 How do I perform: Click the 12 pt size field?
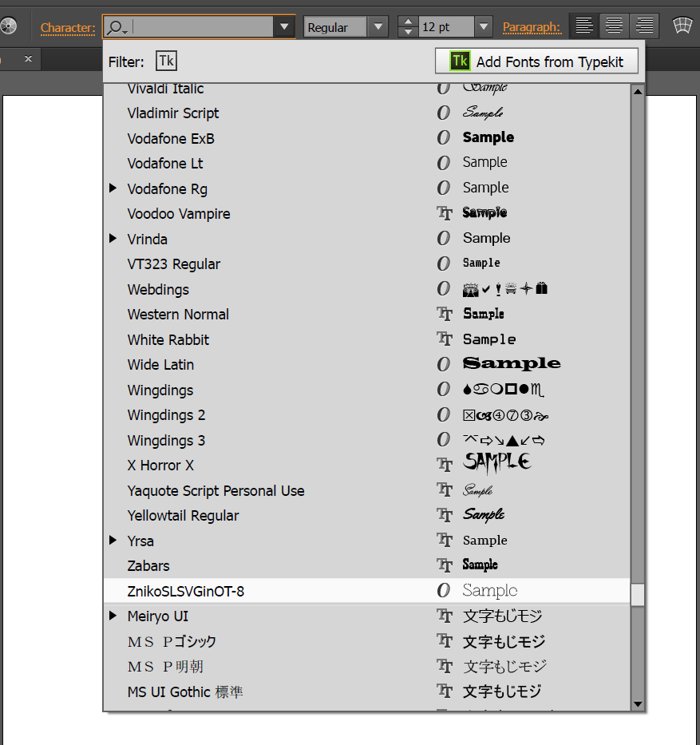coord(446,27)
